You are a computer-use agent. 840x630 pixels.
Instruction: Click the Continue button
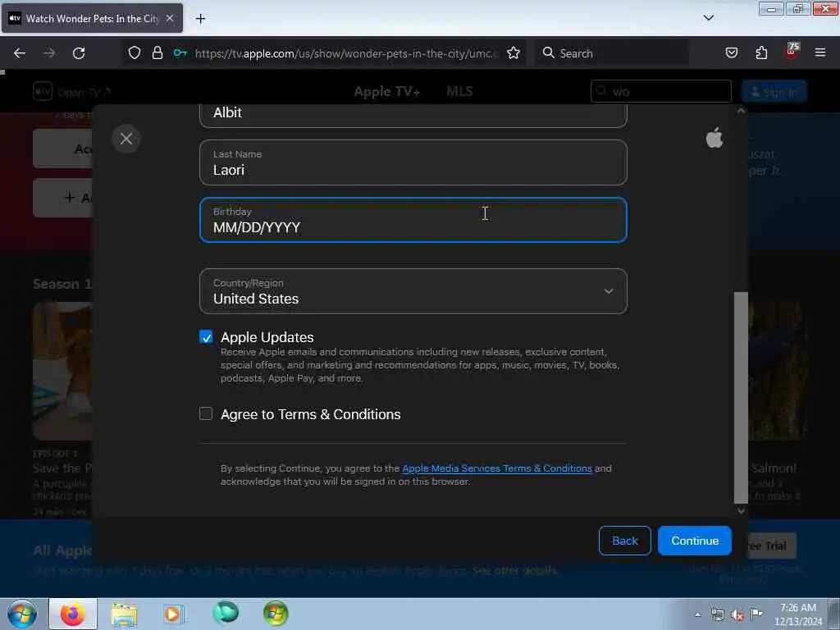695,541
